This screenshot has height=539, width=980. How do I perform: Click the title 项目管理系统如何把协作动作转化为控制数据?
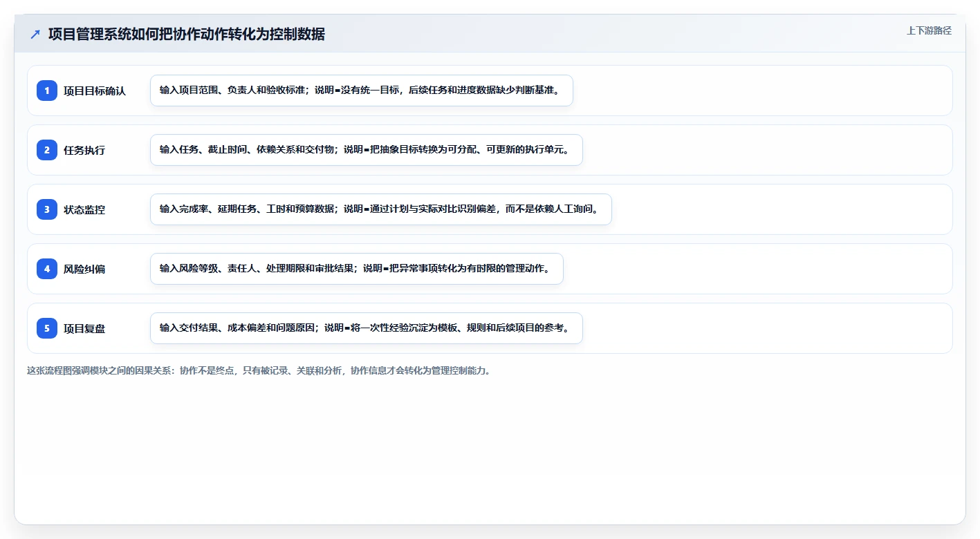point(187,34)
